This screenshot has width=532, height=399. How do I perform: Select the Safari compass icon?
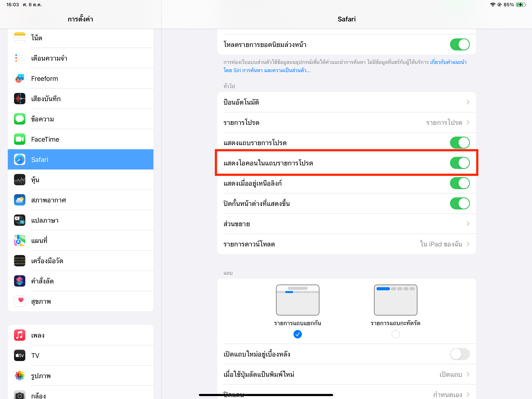click(x=19, y=159)
